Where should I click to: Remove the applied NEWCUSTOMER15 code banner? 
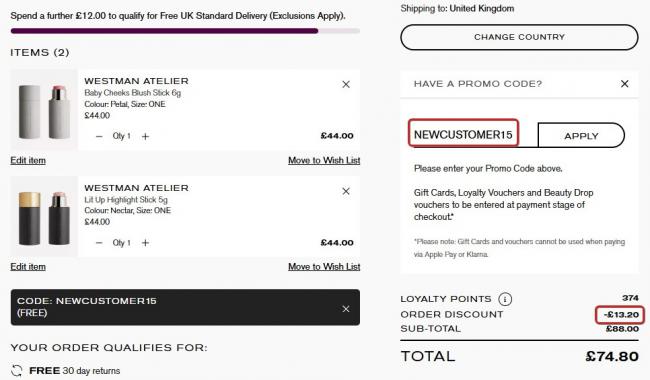click(346, 309)
